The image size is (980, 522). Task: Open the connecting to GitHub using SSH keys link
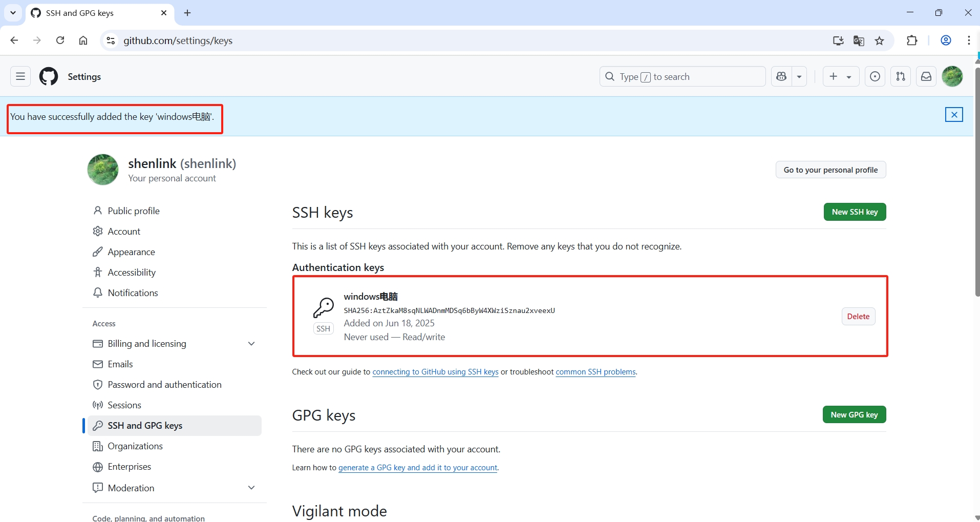click(x=435, y=372)
